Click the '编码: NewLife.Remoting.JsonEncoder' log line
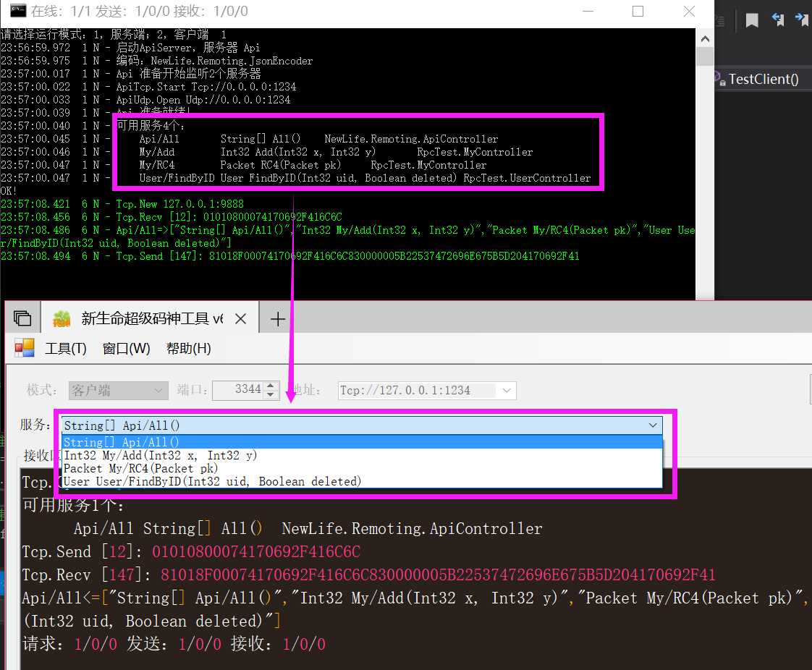 point(157,61)
